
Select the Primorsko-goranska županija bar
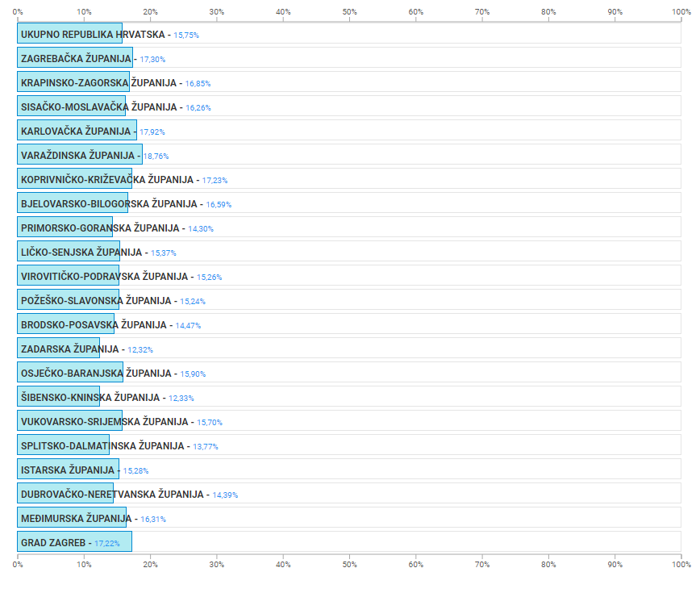65,228
